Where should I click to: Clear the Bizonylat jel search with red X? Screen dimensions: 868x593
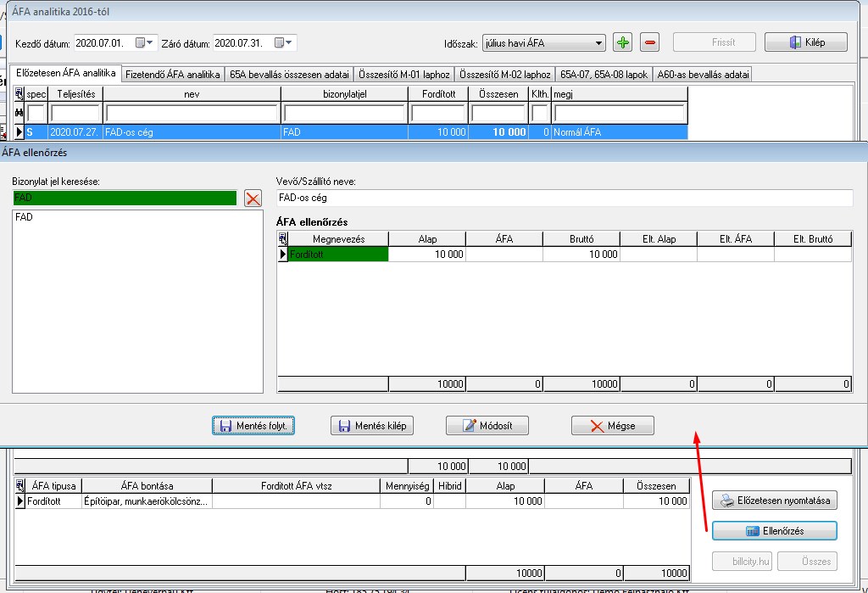pos(253,199)
